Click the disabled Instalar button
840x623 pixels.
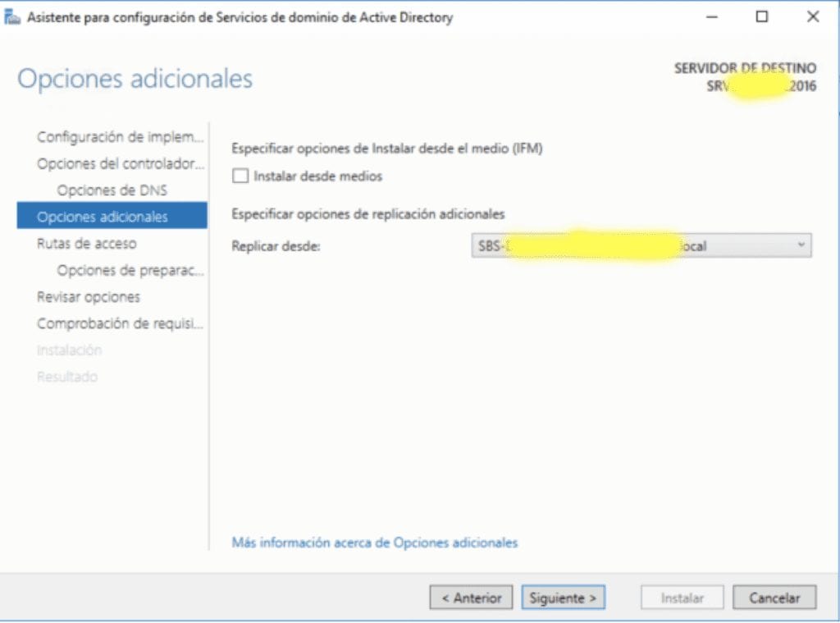point(682,598)
